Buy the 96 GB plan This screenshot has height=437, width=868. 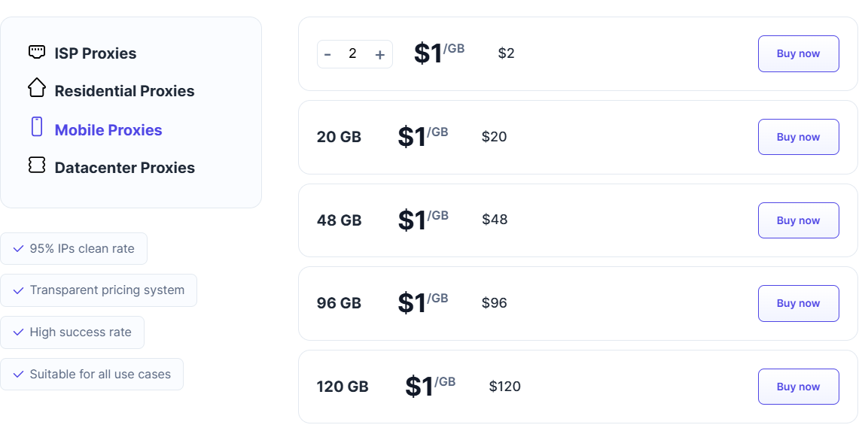coord(798,303)
